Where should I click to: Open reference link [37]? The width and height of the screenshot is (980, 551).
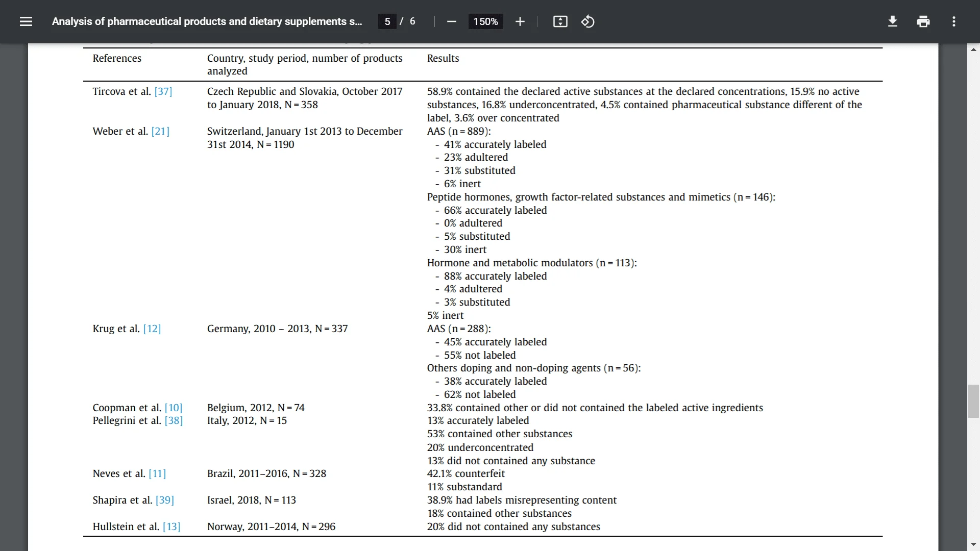tap(163, 91)
